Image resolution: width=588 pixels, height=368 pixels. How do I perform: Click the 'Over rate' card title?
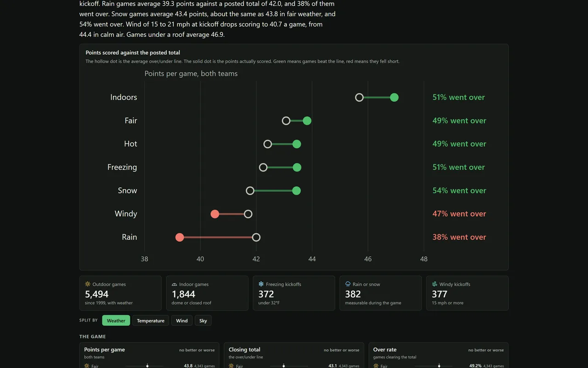coord(385,350)
